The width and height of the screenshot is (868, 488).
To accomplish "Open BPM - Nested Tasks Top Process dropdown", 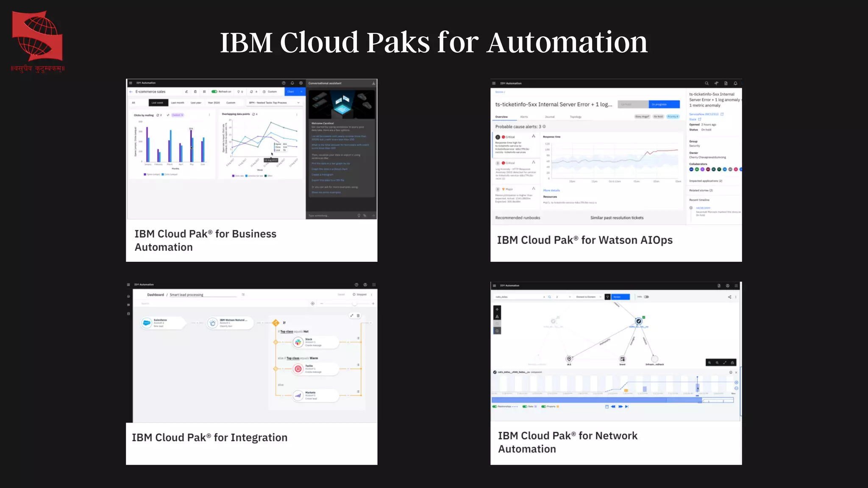I will coord(274,103).
